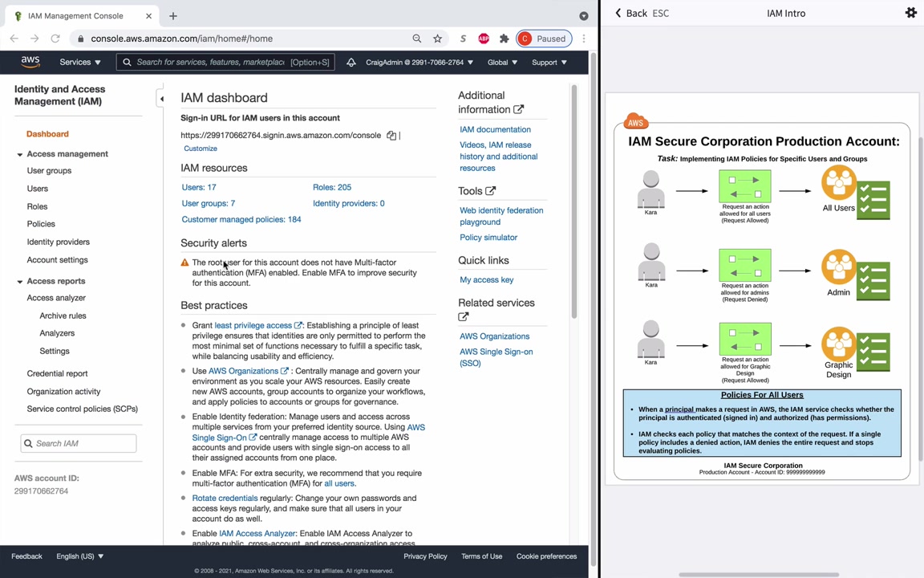Open the notifications bell icon

tap(351, 62)
